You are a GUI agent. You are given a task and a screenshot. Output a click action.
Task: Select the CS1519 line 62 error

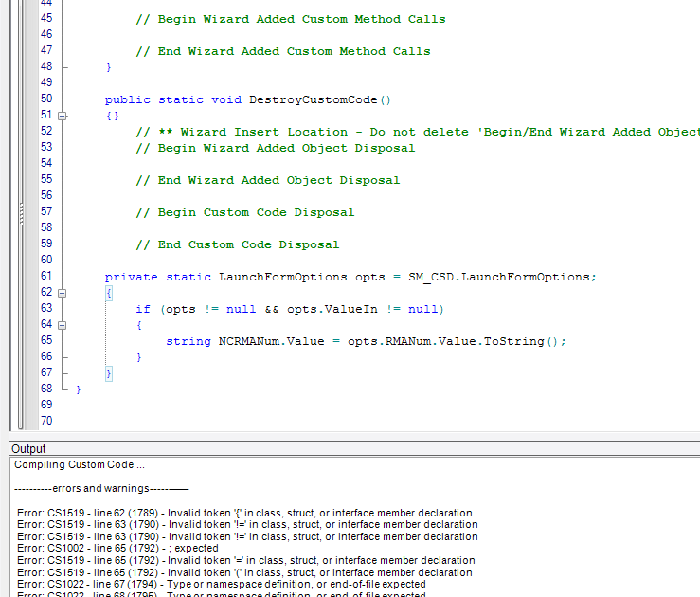click(x=244, y=513)
